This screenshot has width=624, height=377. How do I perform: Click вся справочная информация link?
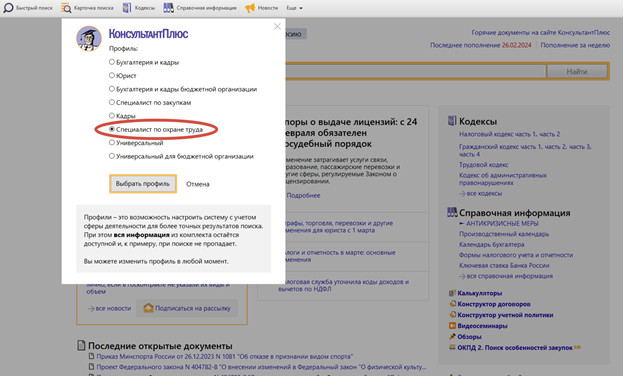(x=506, y=276)
